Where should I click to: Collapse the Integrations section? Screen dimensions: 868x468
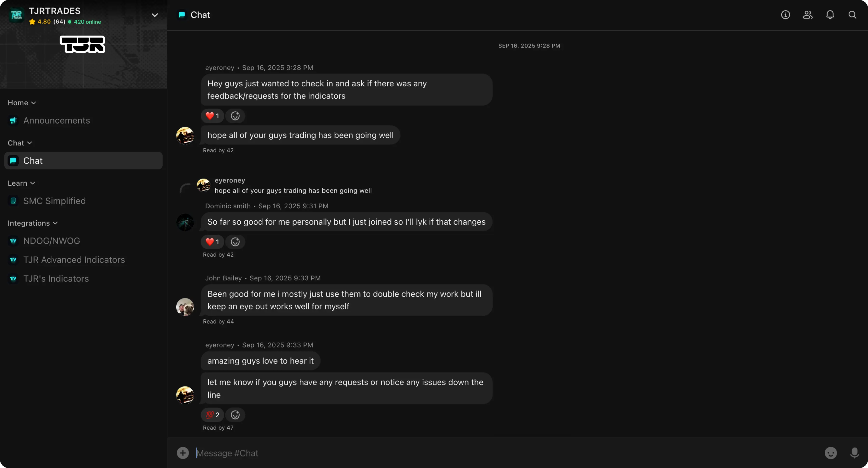[55, 223]
